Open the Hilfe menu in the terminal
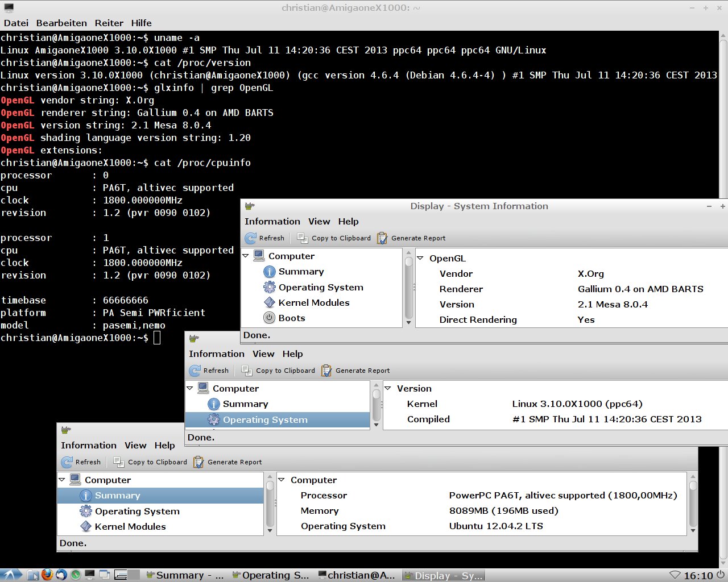 [x=141, y=23]
